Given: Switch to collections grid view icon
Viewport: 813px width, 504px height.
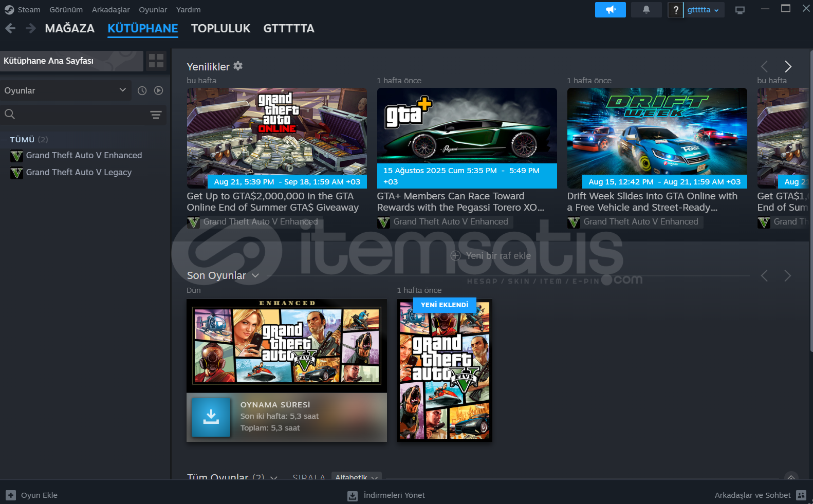Looking at the screenshot, I should pyautogui.click(x=156, y=61).
